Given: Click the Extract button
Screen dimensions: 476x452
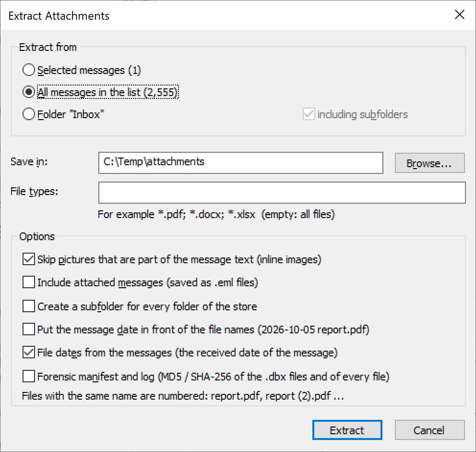Looking at the screenshot, I should coord(347,430).
